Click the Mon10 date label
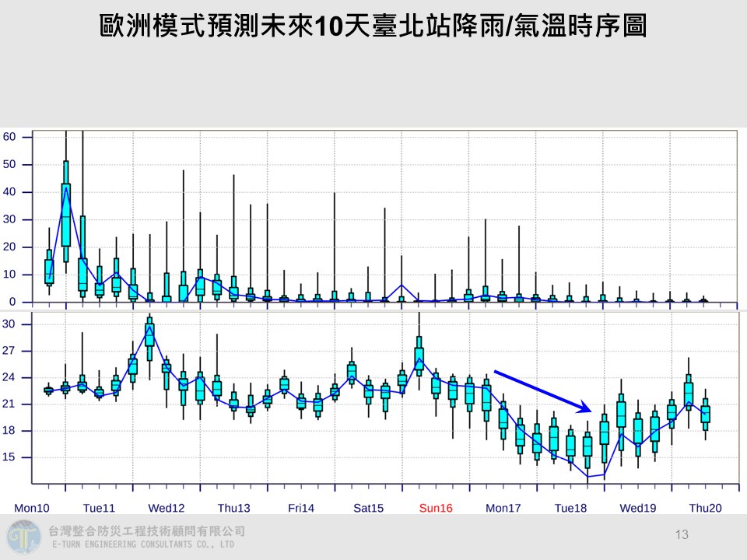This screenshot has width=747, height=560. [x=33, y=508]
